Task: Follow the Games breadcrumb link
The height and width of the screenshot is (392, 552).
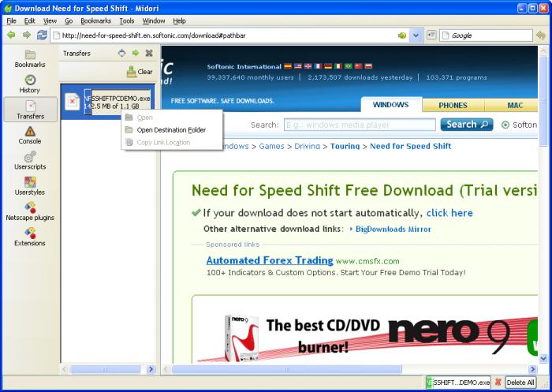Action: pos(271,146)
